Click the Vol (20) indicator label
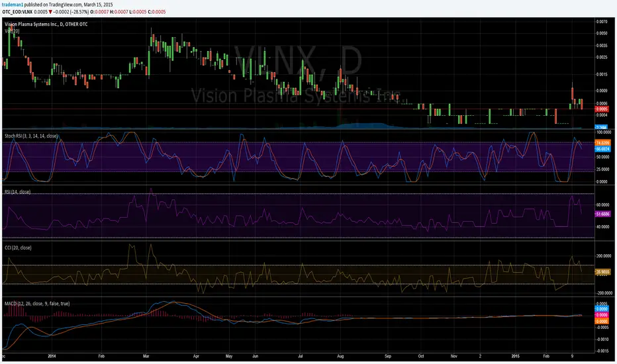The height and width of the screenshot is (364, 617). (12, 30)
